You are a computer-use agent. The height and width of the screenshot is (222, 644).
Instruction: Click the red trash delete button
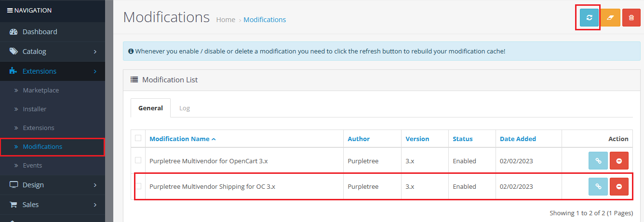(x=631, y=17)
